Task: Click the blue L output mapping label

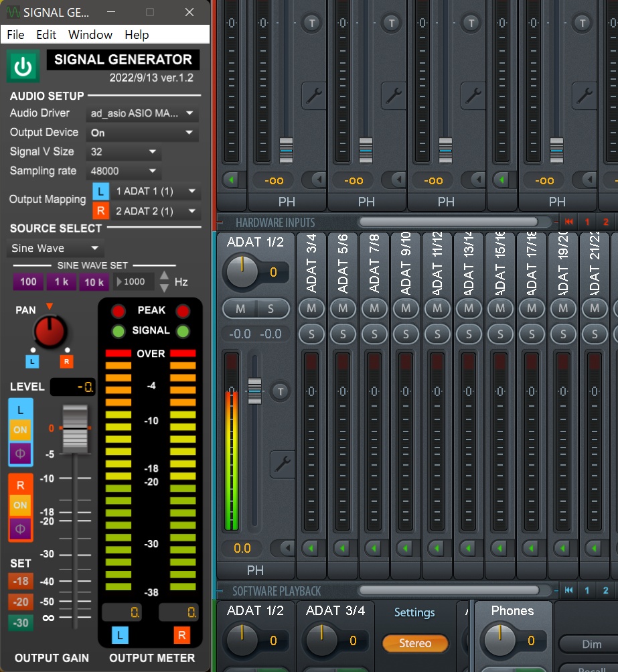Action: point(100,191)
